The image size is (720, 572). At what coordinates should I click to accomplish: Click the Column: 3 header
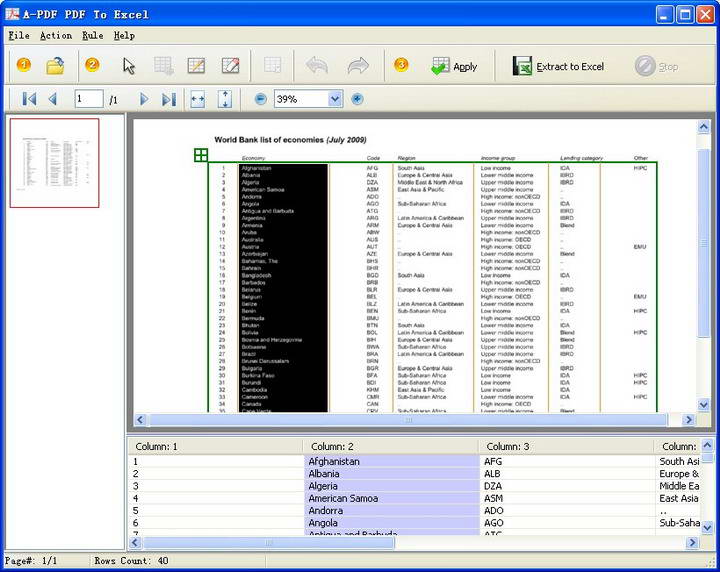pyautogui.click(x=567, y=446)
